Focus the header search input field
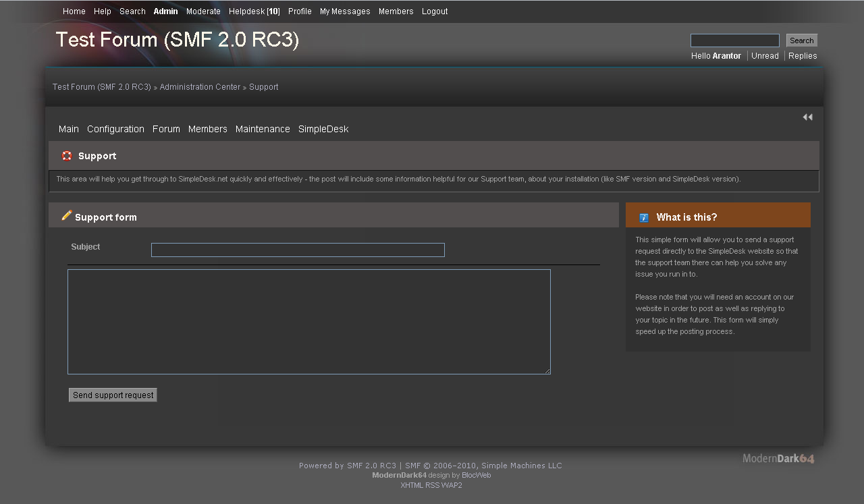Image resolution: width=864 pixels, height=504 pixels. click(735, 40)
